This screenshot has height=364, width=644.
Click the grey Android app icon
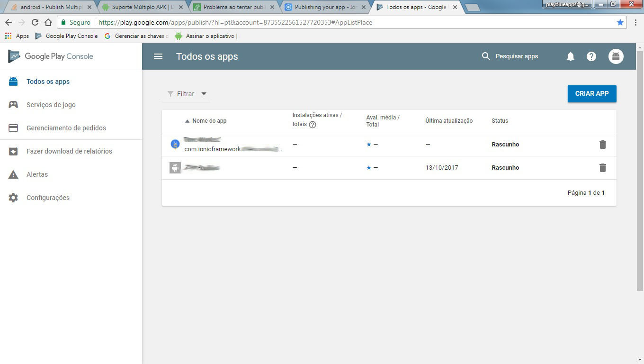175,168
